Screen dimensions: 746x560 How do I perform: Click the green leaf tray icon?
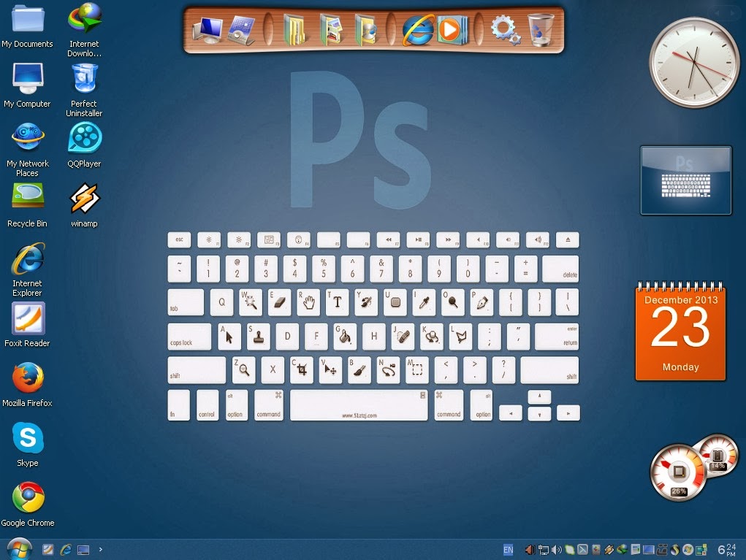click(570, 550)
